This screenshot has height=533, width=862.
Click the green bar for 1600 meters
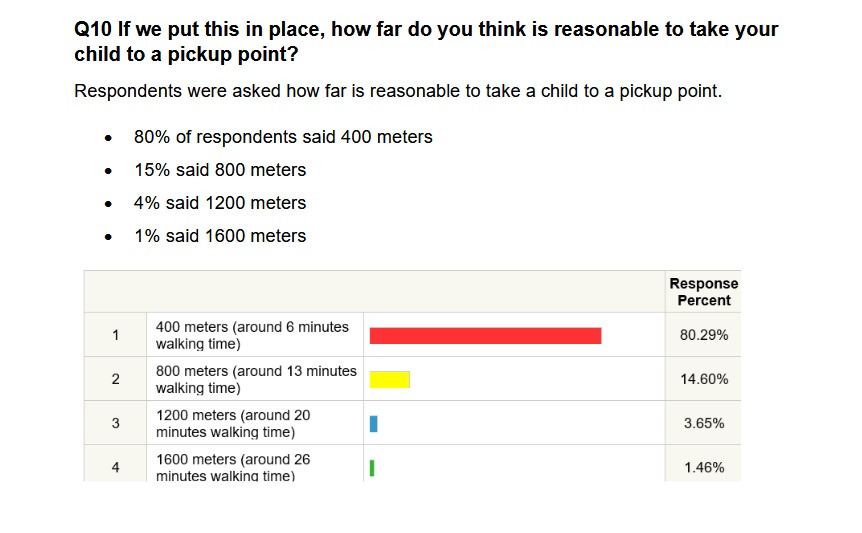(x=372, y=467)
